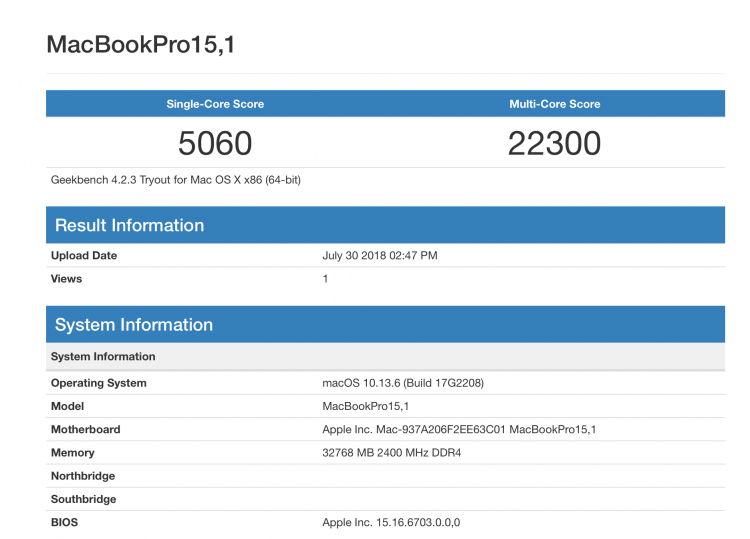This screenshot has width=750, height=539.
Task: Select the Multi-Core Score header
Action: pyautogui.click(x=555, y=104)
